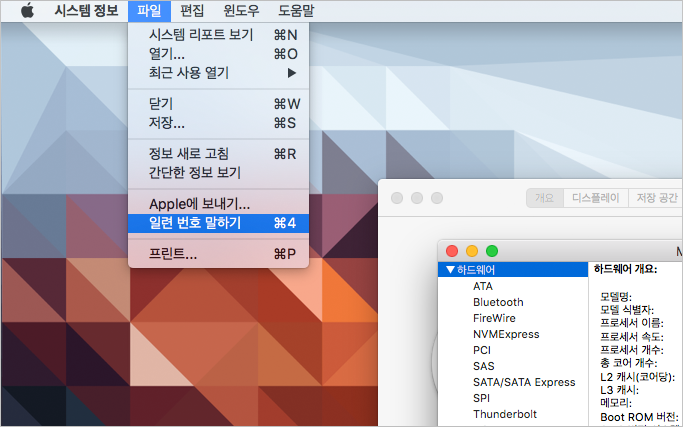Viewport: 683px width, 427px height.
Task: Open the 시스템 정보 app menu
Action: (x=86, y=11)
